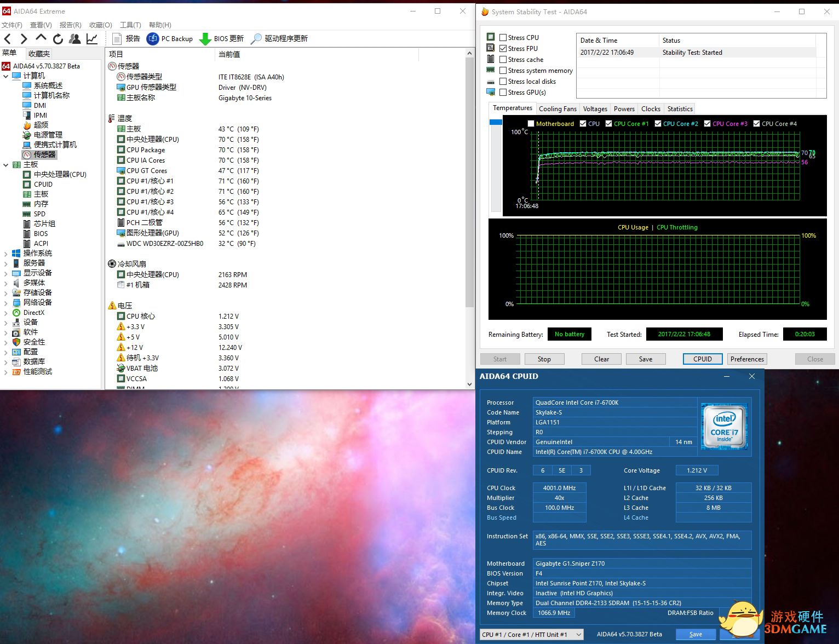The width and height of the screenshot is (839, 644).
Task: Select 超频 overclock item in tree
Action: (x=36, y=125)
